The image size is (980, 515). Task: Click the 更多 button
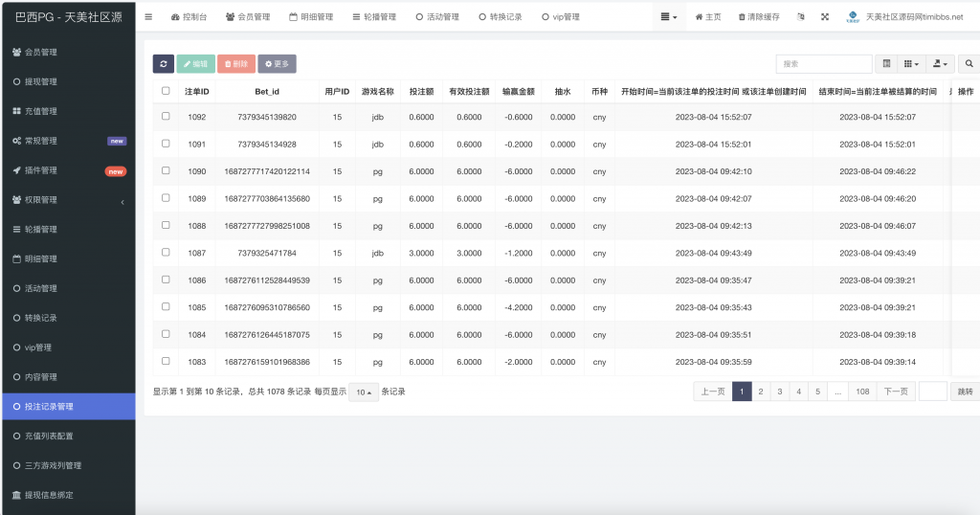(277, 64)
